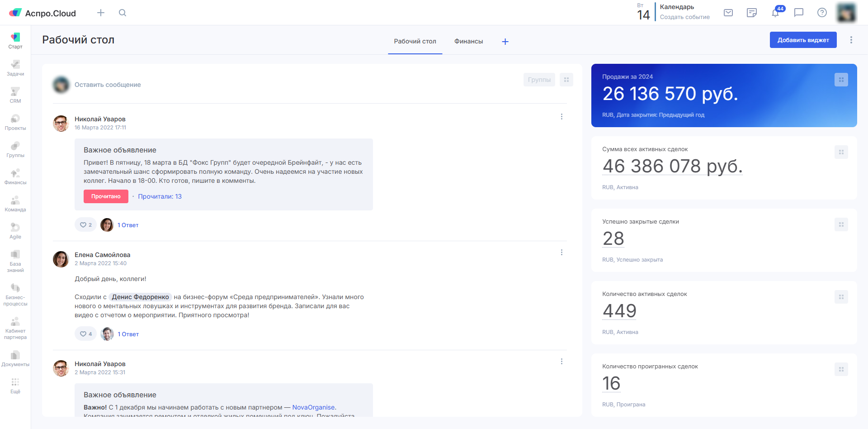Open notifications bell with 44 badge

tap(776, 12)
